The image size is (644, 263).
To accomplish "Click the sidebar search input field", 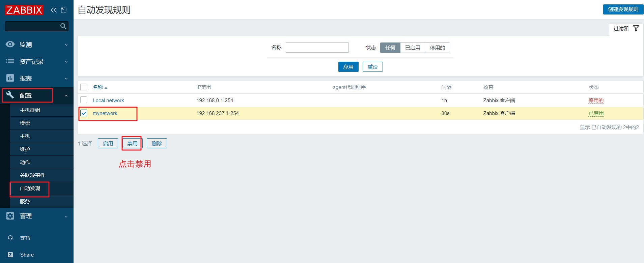I will (37, 26).
